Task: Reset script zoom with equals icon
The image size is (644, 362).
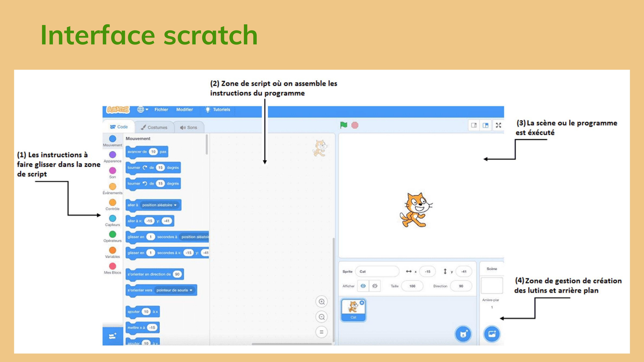Action: (x=321, y=332)
